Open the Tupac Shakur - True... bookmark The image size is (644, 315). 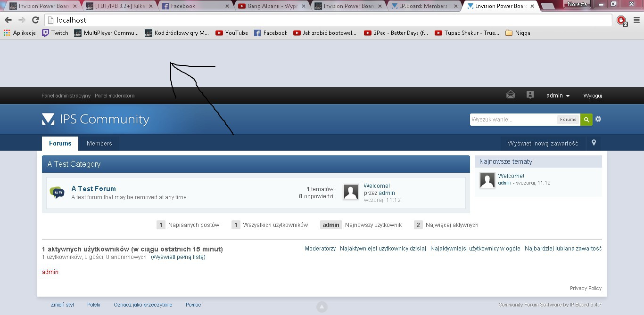point(467,33)
